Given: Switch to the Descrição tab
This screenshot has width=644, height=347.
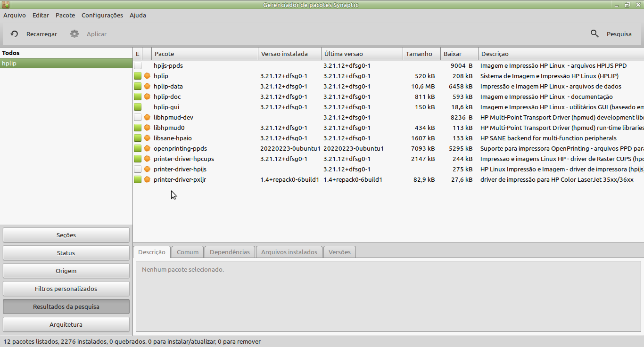Looking at the screenshot, I should click(x=152, y=252).
